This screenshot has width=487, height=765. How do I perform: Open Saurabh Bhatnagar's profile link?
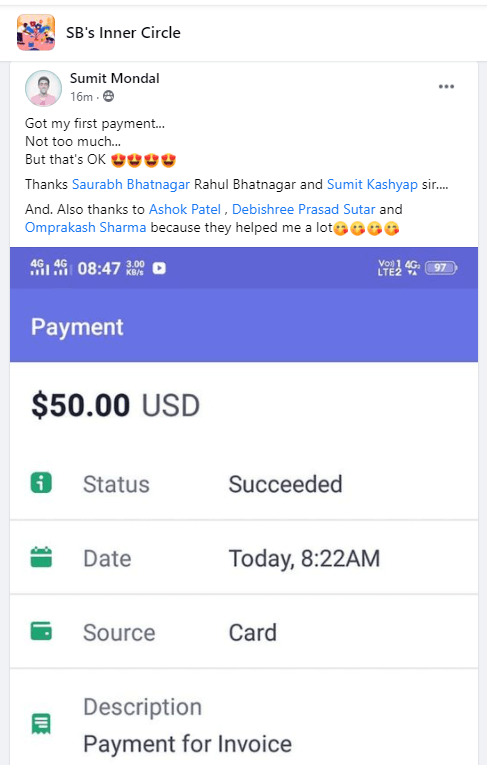(131, 184)
